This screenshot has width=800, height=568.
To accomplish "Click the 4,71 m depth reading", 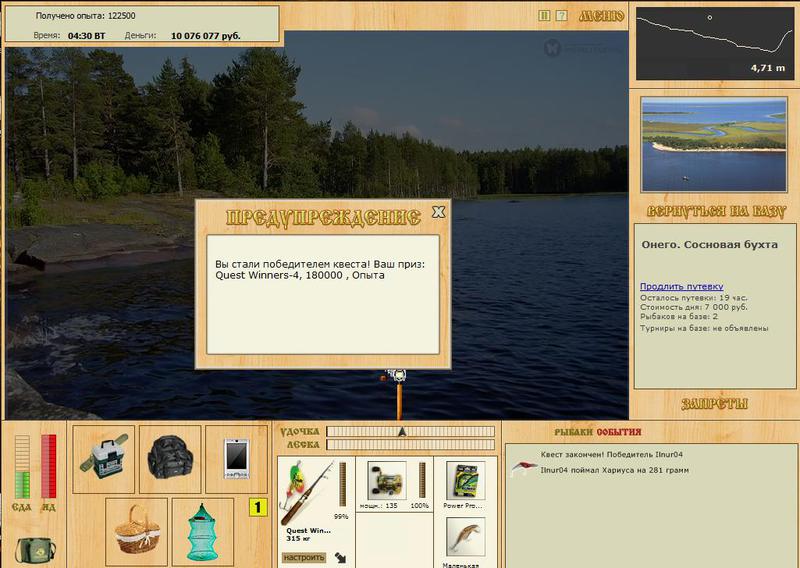I will [x=767, y=67].
